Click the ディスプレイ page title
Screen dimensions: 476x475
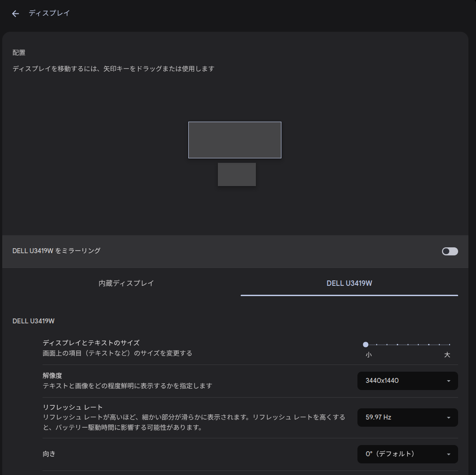coord(49,13)
